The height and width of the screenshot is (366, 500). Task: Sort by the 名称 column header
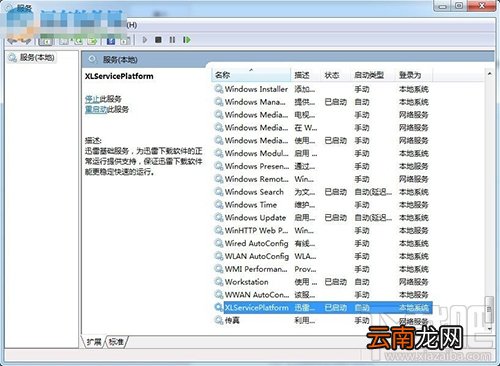251,75
